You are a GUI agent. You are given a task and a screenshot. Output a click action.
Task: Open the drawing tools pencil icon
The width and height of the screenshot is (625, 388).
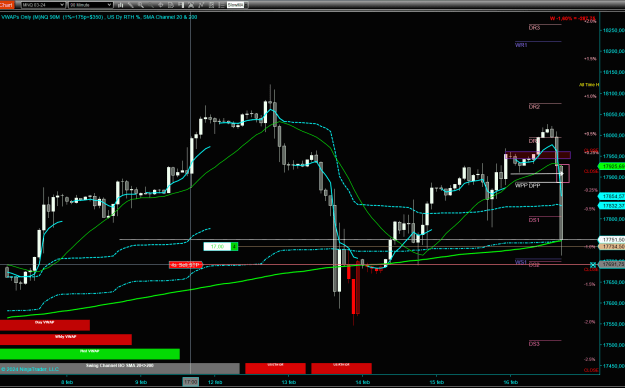[x=131, y=5]
